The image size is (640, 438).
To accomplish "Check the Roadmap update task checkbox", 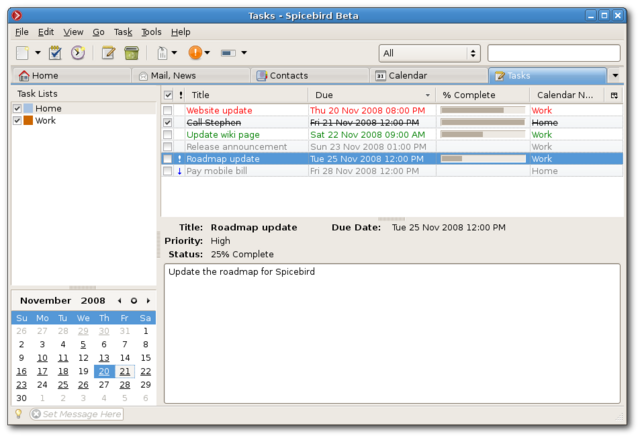I will [167, 159].
